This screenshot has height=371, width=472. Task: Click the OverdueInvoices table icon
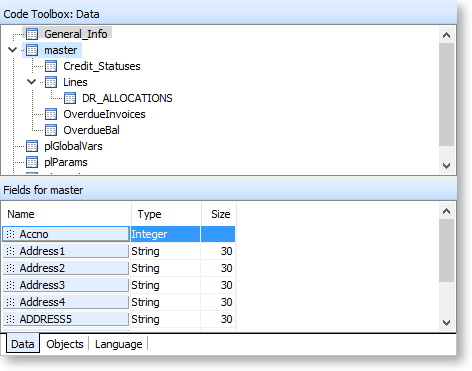click(51, 114)
